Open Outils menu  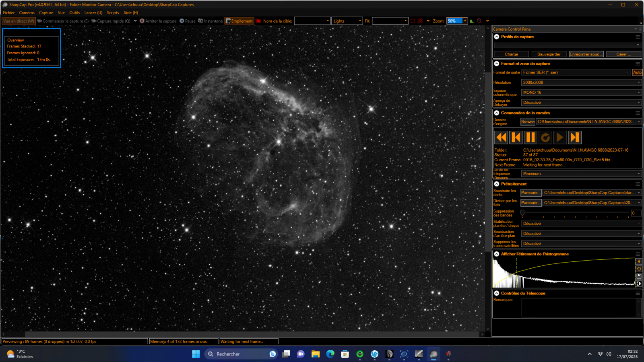click(74, 13)
